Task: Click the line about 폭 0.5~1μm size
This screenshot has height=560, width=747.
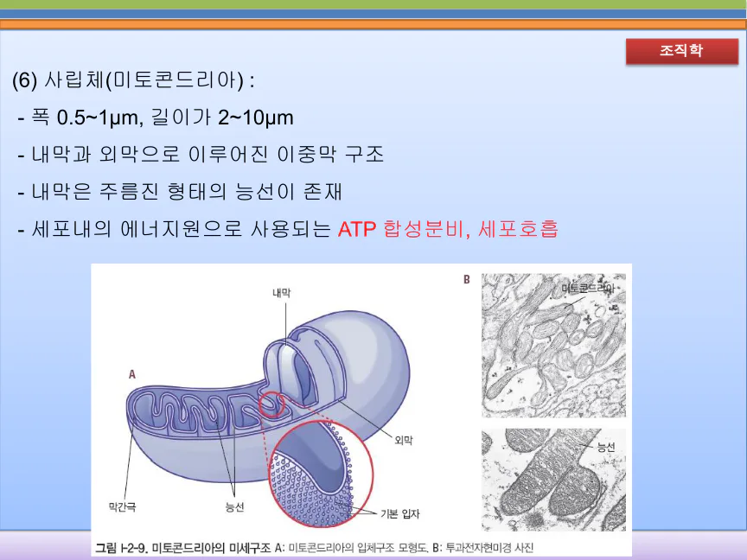Action: tap(156, 118)
